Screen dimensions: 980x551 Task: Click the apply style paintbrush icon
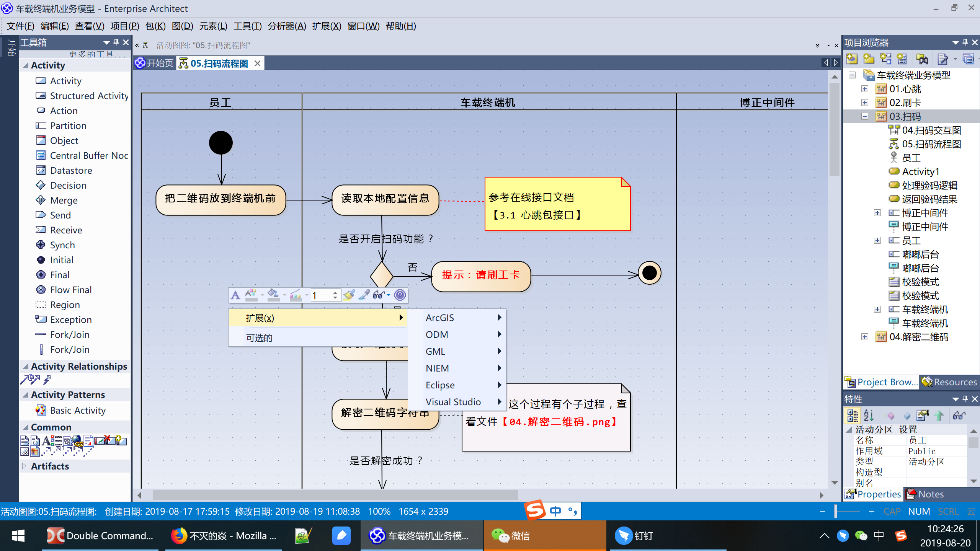(x=349, y=295)
